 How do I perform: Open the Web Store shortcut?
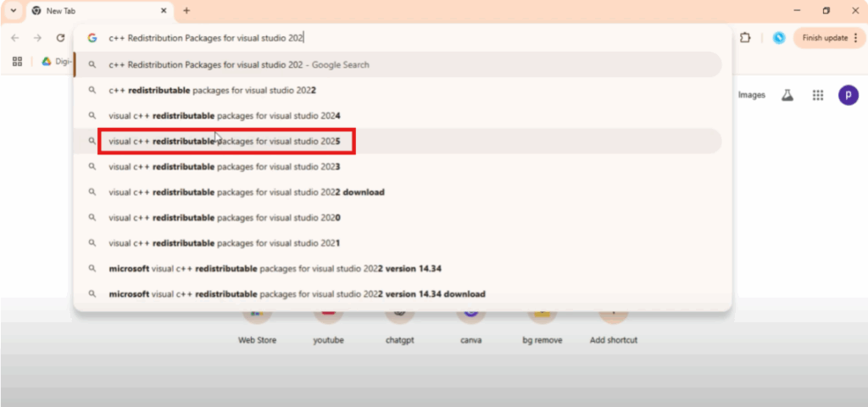click(257, 326)
